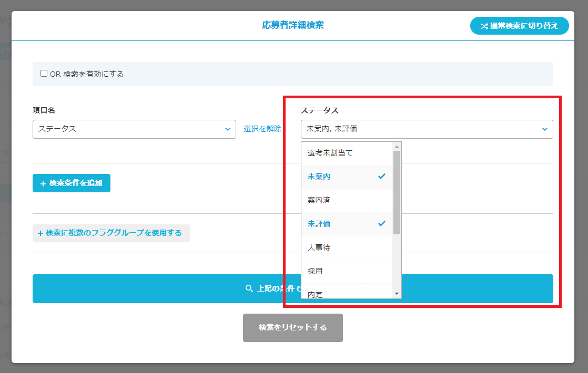Click the dropdown list's scroll up arrow
This screenshot has width=588, height=373.
point(397,146)
